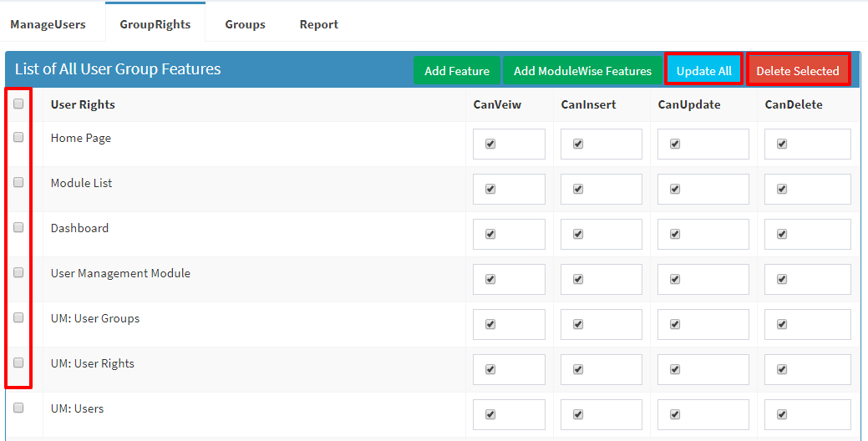Image resolution: width=868 pixels, height=441 pixels.
Task: Uncheck CanVeiw for UM: User Groups
Action: point(490,324)
